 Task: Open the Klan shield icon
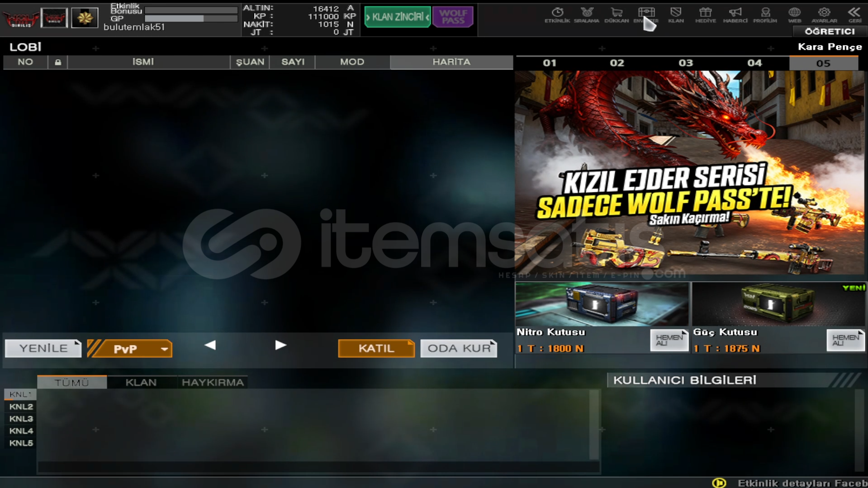click(x=676, y=14)
